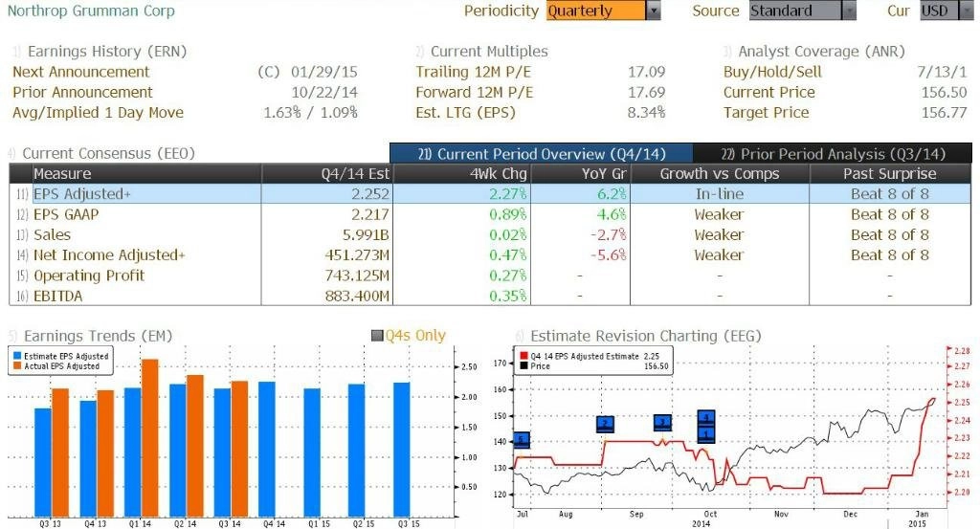The image size is (980, 529).
Task: Switch to Prior Period Analysis (Q3/14) tab
Action: pos(833,154)
